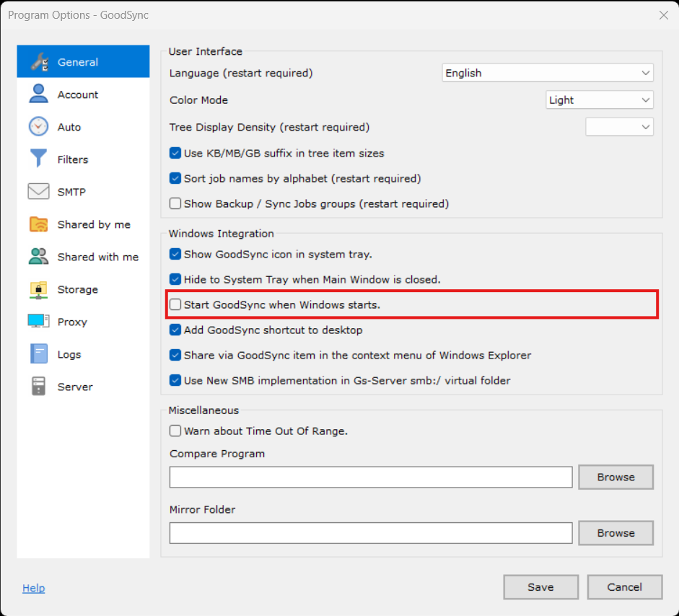The image size is (679, 616).
Task: Click the Storage locked folder icon
Action: pos(38,289)
